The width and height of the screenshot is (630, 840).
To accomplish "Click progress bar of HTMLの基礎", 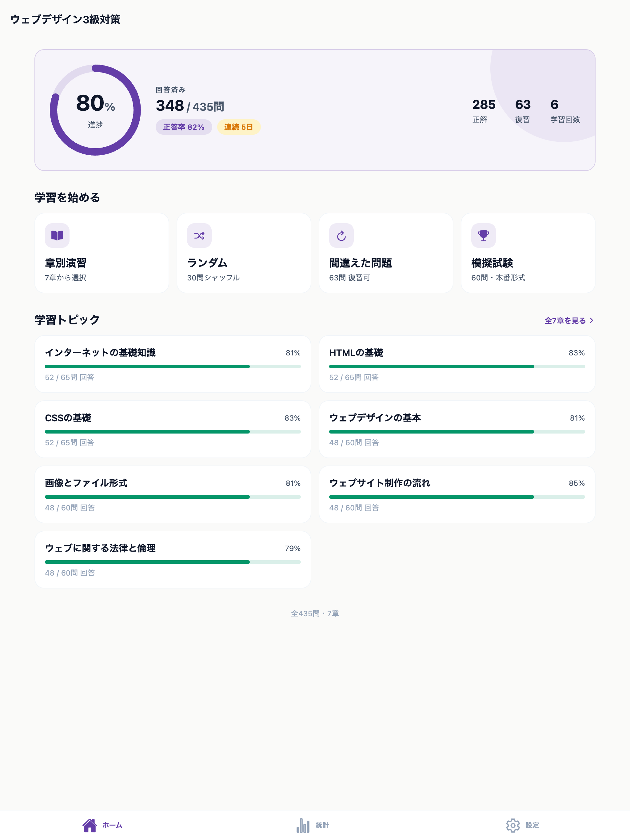I will coord(457,367).
